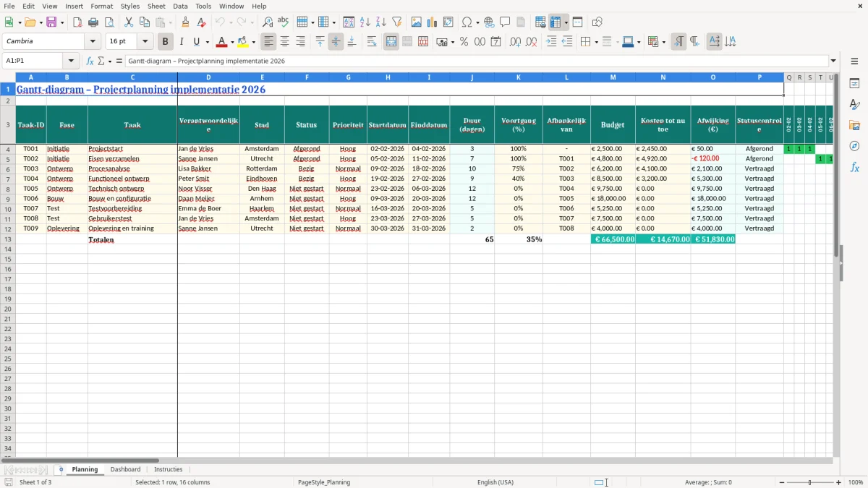Open the Data menu
The height and width of the screenshot is (488, 868).
pos(180,6)
